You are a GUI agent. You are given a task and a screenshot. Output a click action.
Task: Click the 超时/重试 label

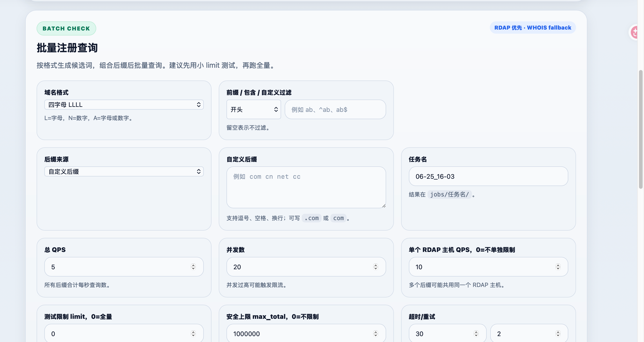pos(422,317)
